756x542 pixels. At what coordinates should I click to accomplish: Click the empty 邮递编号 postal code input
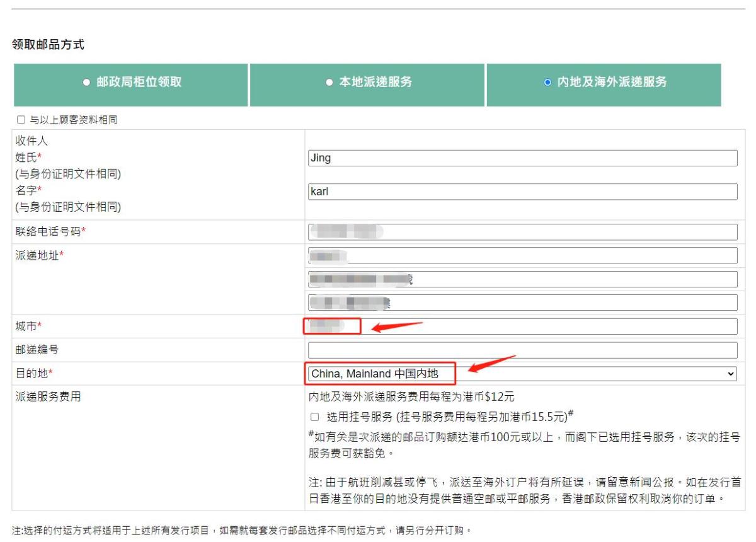pos(522,350)
